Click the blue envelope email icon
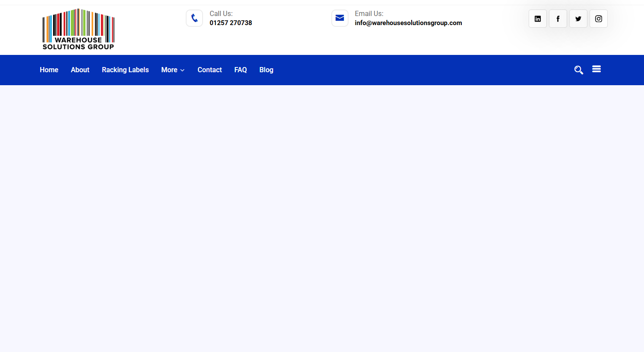The width and height of the screenshot is (644, 352). point(340,18)
